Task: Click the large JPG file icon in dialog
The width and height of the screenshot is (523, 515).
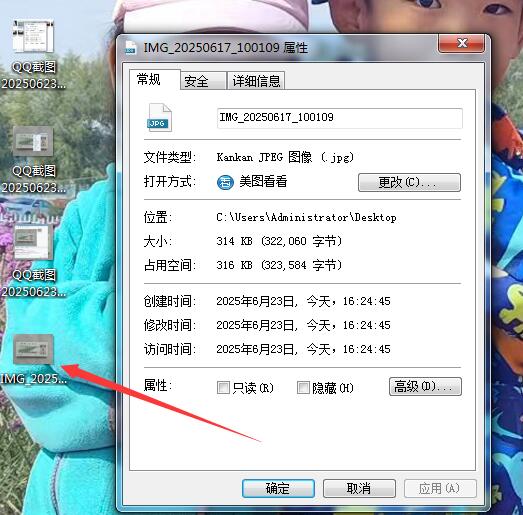Action: coord(159,118)
